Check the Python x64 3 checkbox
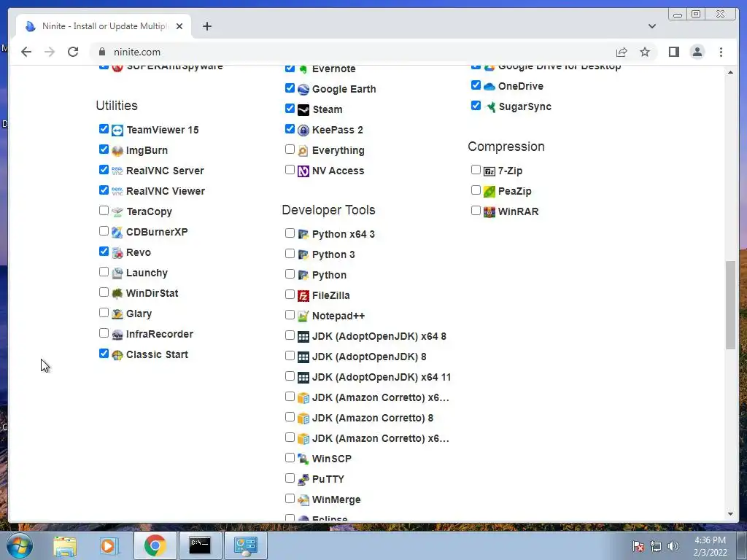This screenshot has width=747, height=560. (290, 233)
